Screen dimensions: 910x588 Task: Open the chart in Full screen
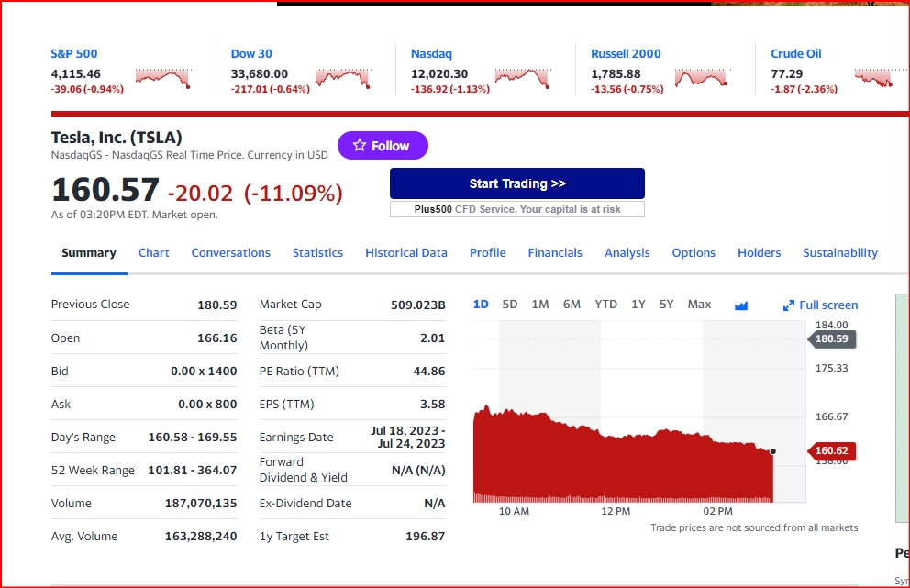point(821,305)
